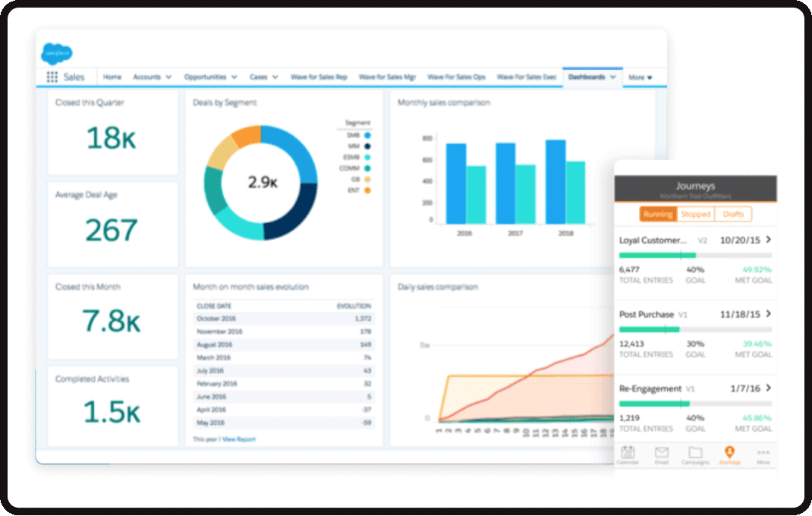Click SMB legend color dot
Image resolution: width=812 pixels, height=516 pixels.
pyautogui.click(x=367, y=135)
